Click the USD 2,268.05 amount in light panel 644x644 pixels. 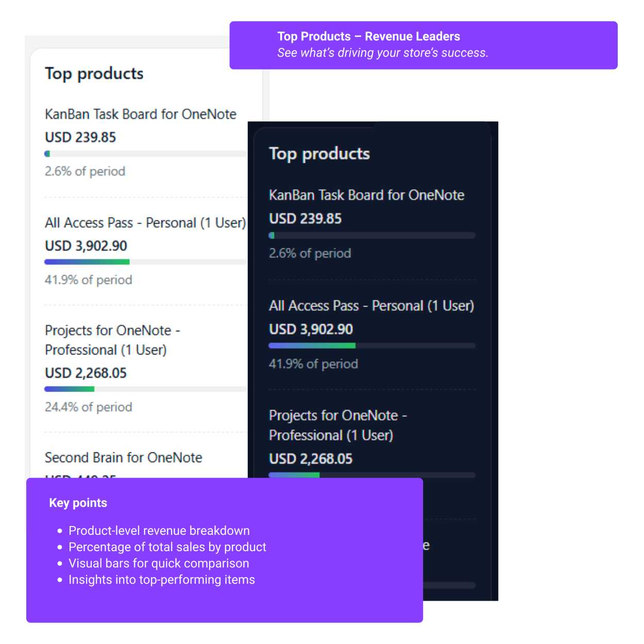pyautogui.click(x=86, y=373)
